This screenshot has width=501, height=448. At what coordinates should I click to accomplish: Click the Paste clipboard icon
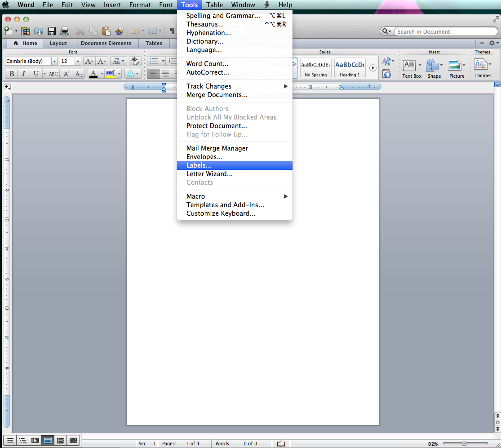coord(106,31)
